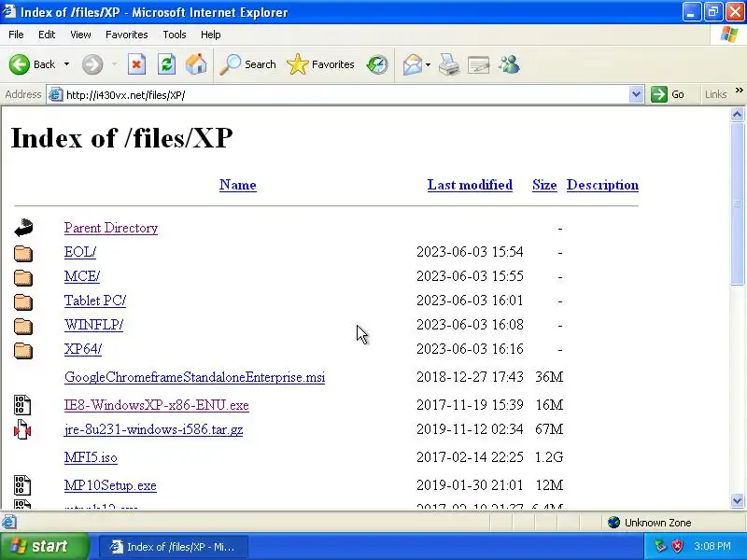Refresh the page using the green arrows icon
Image resolution: width=747 pixels, height=560 pixels.
167,64
